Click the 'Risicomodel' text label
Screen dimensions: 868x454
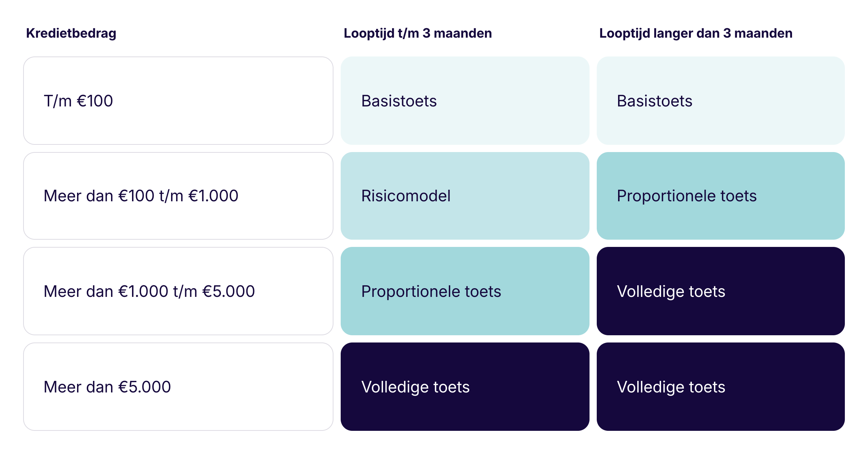[x=406, y=196]
